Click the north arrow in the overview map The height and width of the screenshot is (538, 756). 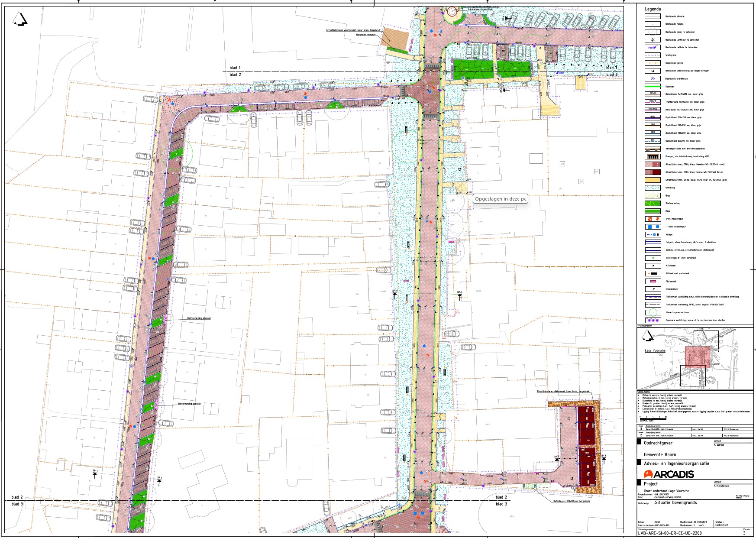(647, 336)
